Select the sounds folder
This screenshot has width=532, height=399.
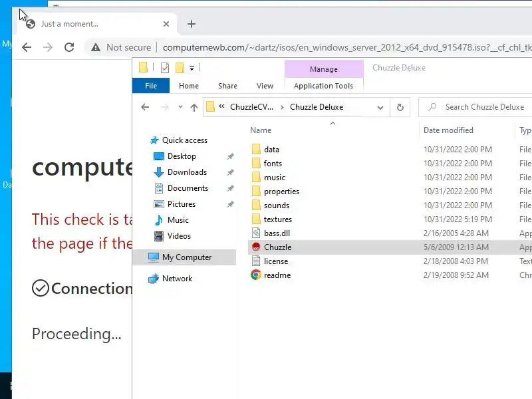tap(277, 205)
